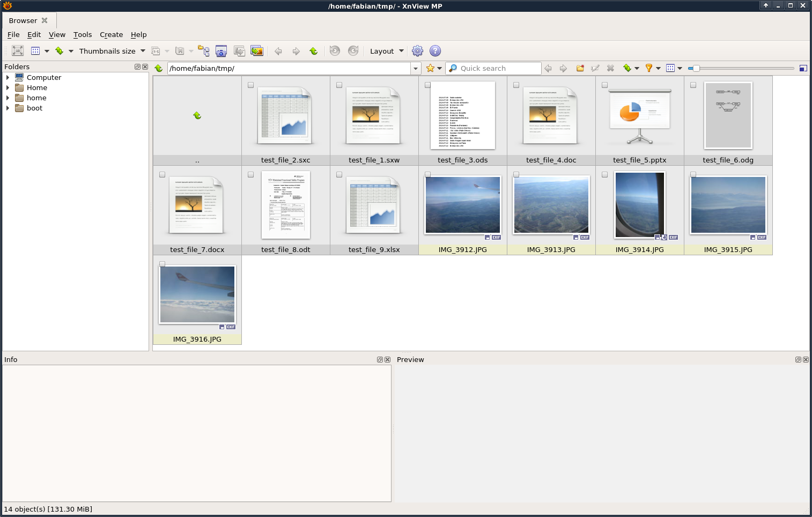Click the fullscreen view toolbar icon

click(x=18, y=51)
